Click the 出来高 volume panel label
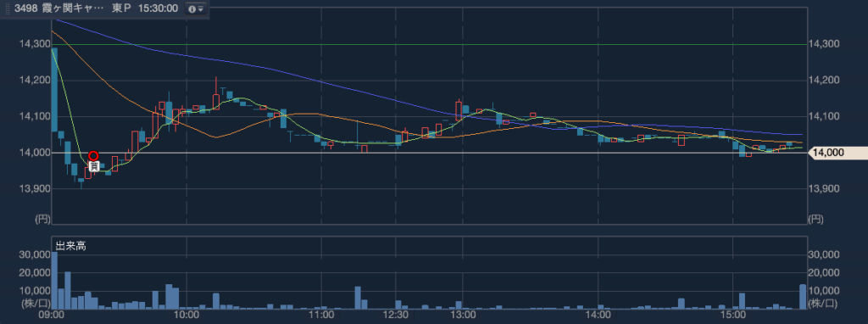The width and height of the screenshot is (868, 324). [x=70, y=247]
